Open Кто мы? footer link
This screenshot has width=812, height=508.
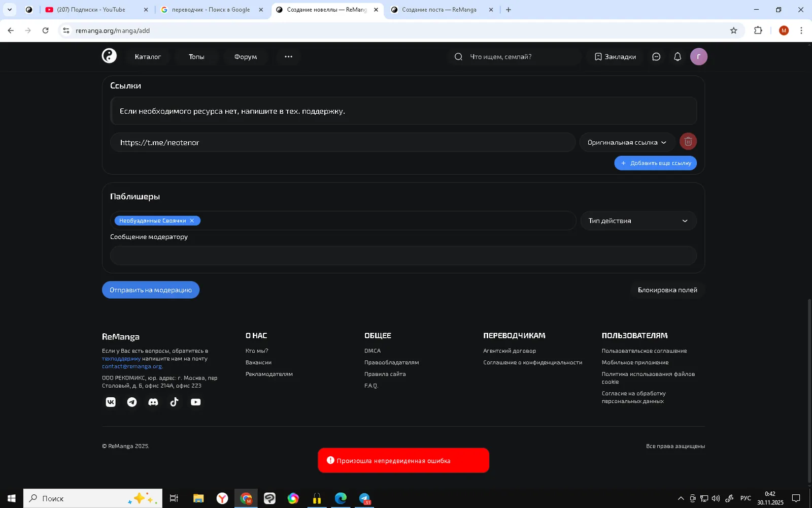tap(257, 351)
